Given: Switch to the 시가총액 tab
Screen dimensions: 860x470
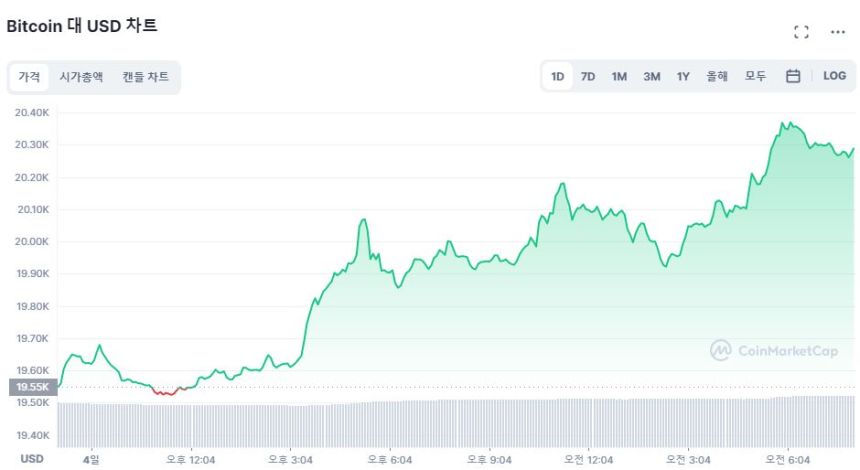Looking at the screenshot, I should (x=81, y=77).
